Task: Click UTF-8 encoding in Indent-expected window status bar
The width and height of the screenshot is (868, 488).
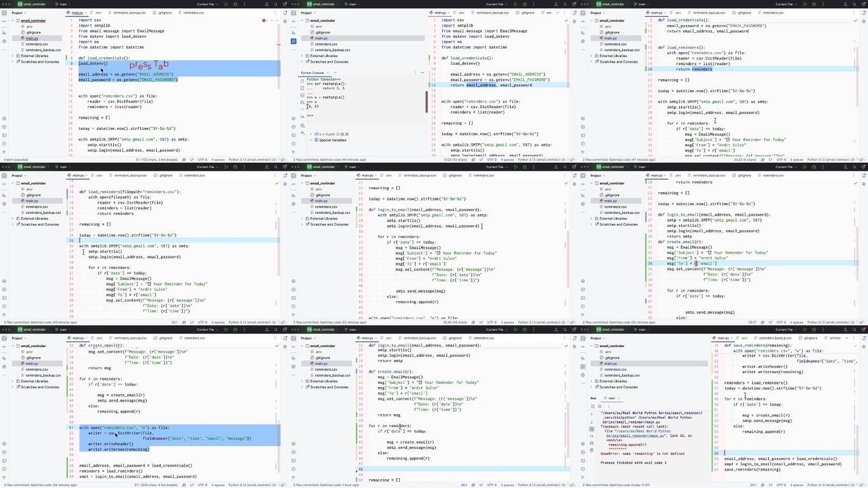Action: [202, 160]
